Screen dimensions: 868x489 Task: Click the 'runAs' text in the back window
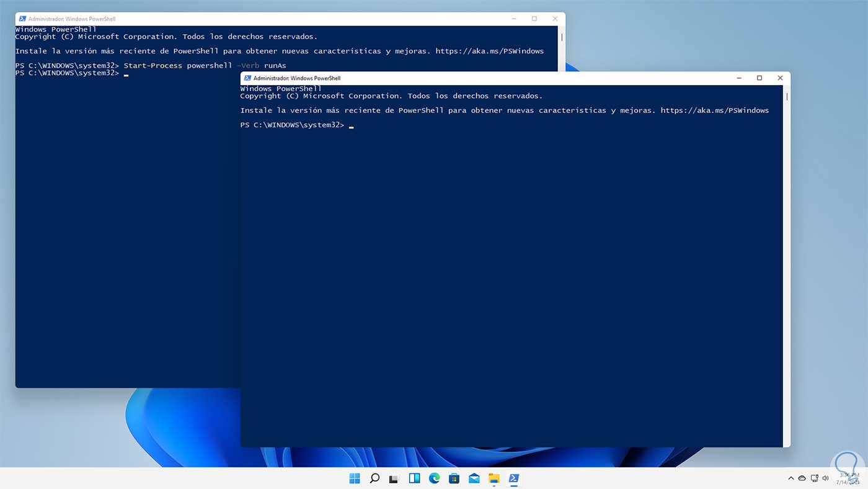pyautogui.click(x=275, y=66)
